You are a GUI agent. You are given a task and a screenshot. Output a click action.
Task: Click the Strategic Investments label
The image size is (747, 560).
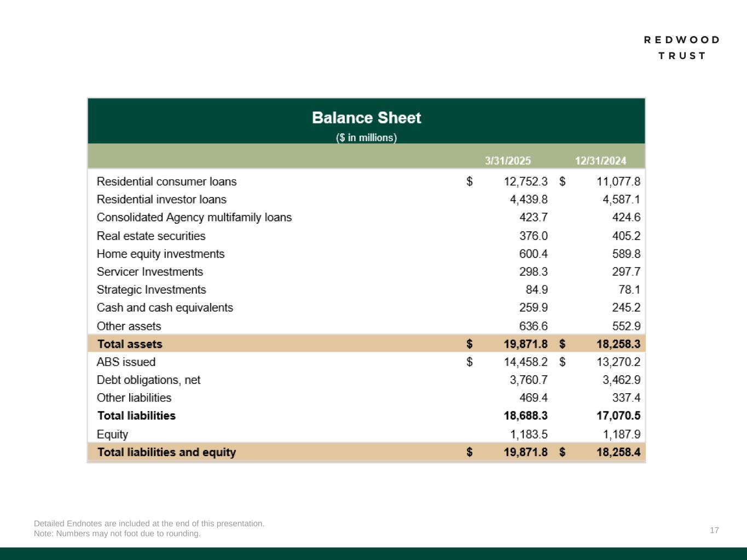(152, 290)
